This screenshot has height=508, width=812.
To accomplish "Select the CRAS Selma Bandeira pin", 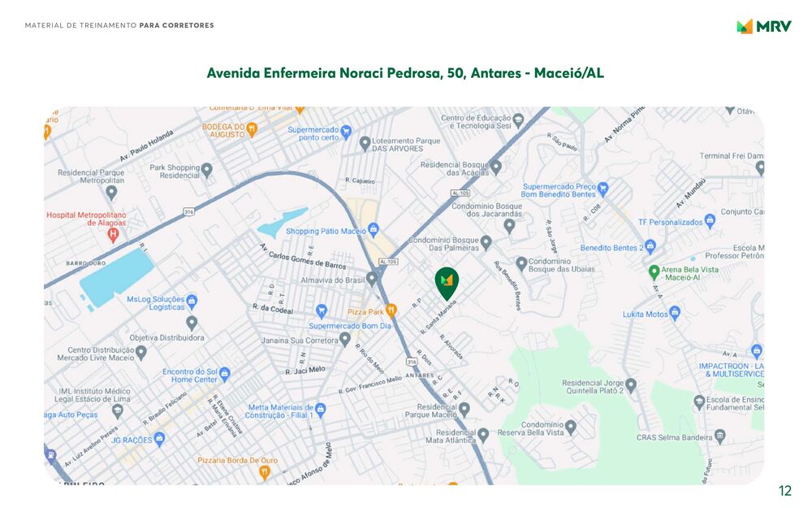I will [719, 436].
